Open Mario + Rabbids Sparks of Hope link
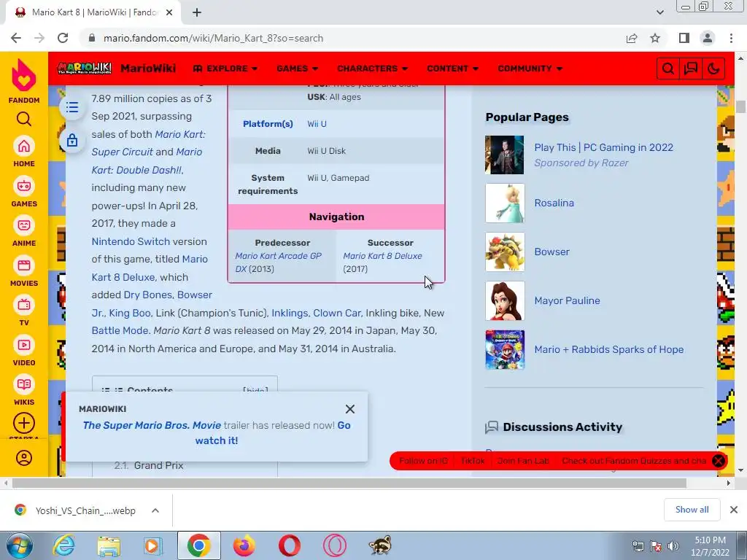Viewport: 747px width, 560px height. pos(609,349)
